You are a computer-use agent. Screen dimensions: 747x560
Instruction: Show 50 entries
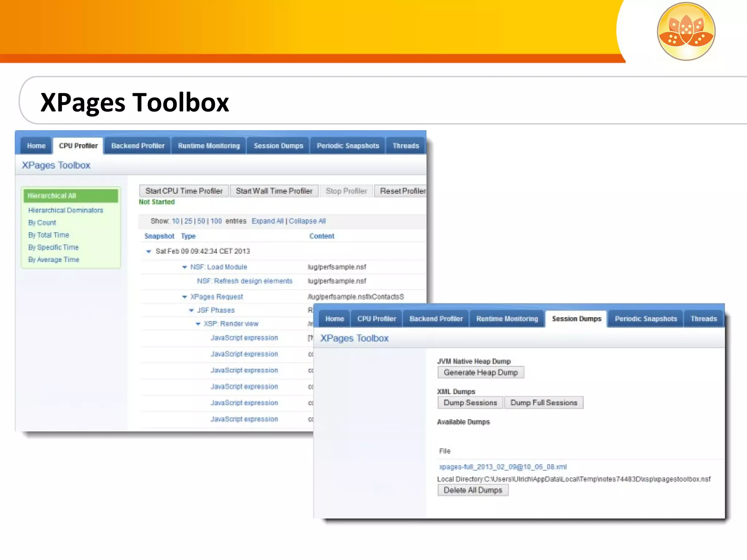click(x=201, y=221)
